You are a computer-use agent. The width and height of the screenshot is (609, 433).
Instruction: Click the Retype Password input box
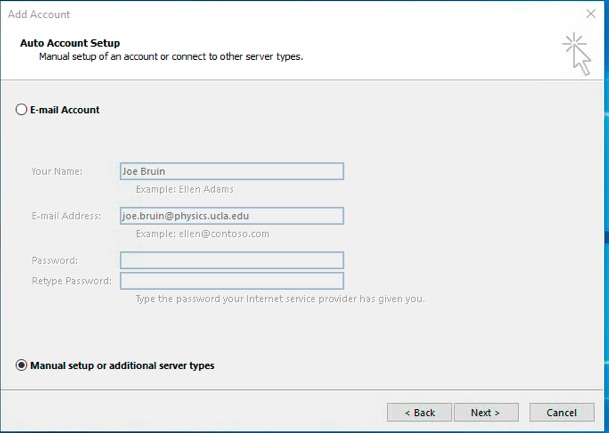[x=232, y=281]
